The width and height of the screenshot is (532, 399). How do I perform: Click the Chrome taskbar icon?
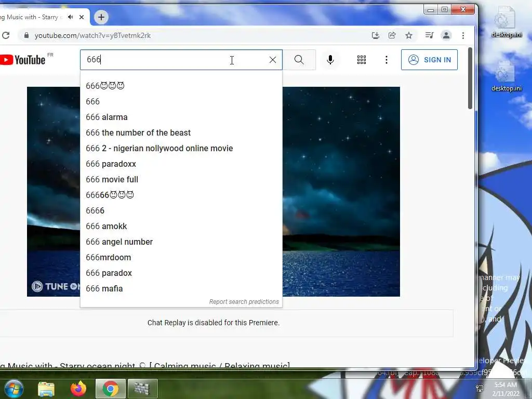click(x=111, y=389)
